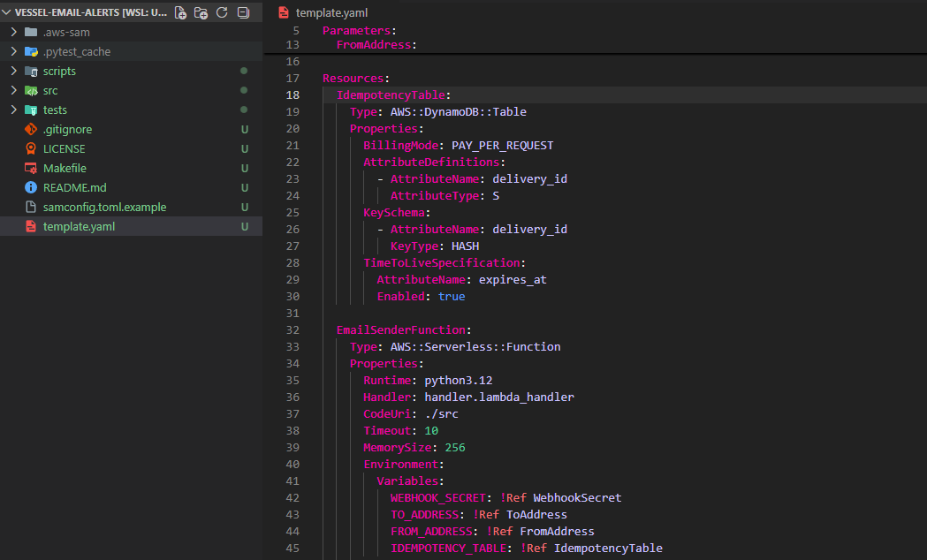Click IDEMPOTENCY_TABLE variable name
This screenshot has height=560, width=927.
click(448, 549)
